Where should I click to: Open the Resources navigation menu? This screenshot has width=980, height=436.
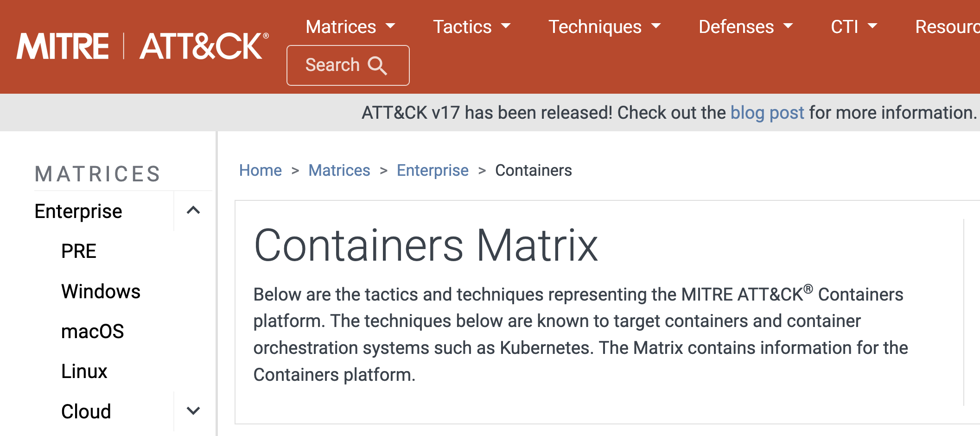pos(947,26)
